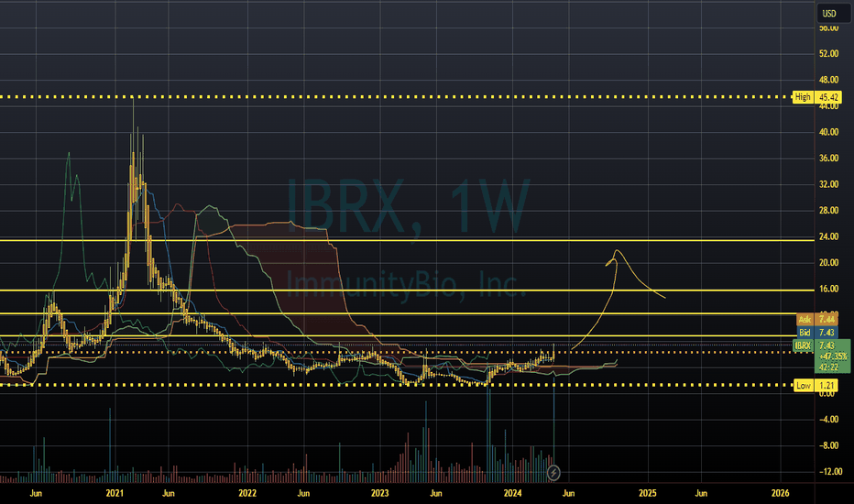Click the 2024 time axis label

tap(512, 493)
